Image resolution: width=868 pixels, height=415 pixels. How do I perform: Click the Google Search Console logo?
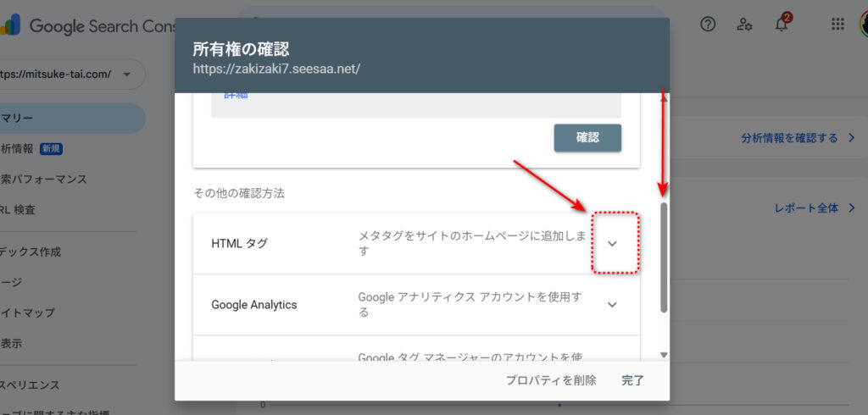[85, 26]
